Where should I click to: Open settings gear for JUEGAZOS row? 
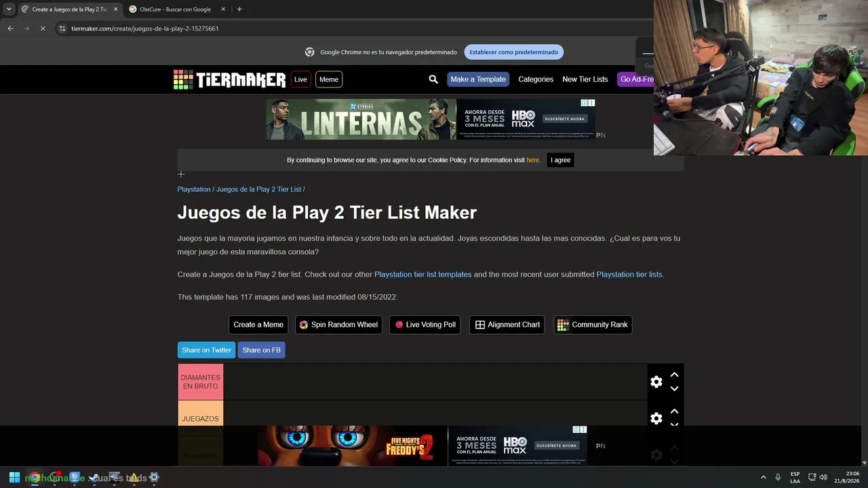(656, 419)
